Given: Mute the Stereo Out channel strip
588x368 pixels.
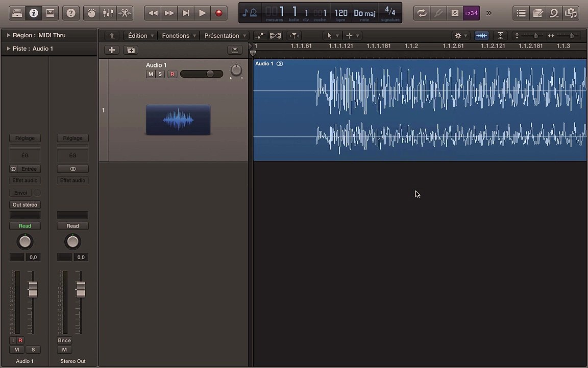Looking at the screenshot, I should 64,350.
